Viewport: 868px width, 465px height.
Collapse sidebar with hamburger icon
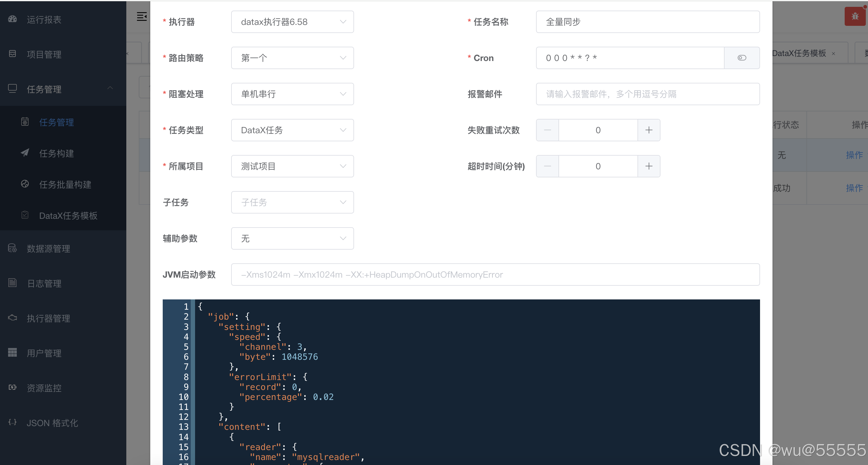click(x=142, y=16)
